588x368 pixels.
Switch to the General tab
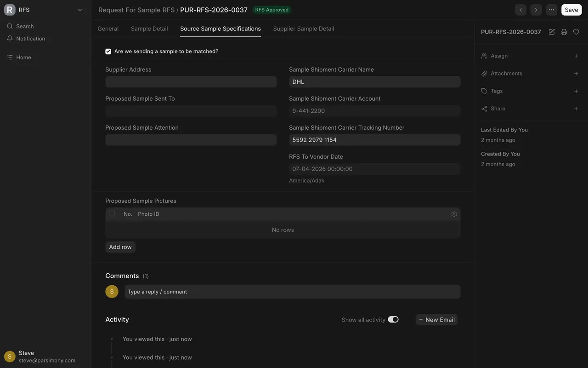coord(108,29)
